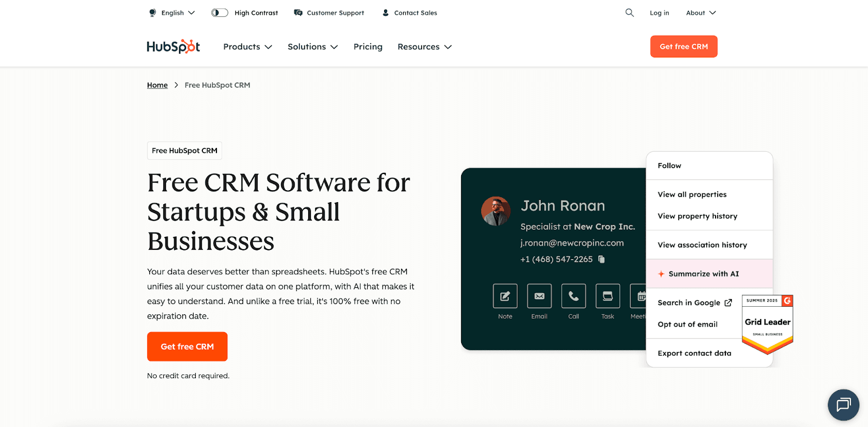Click the Customer Support link text
868x427 pixels.
[335, 12]
